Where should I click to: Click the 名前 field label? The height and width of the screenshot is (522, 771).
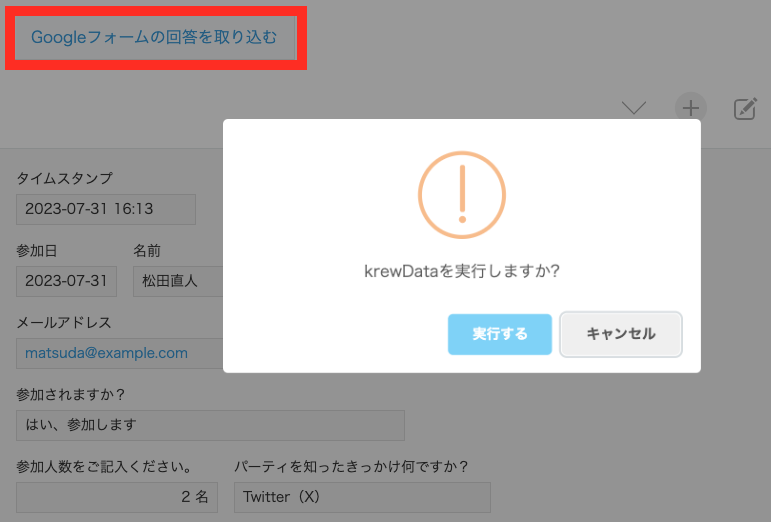[x=147, y=251]
